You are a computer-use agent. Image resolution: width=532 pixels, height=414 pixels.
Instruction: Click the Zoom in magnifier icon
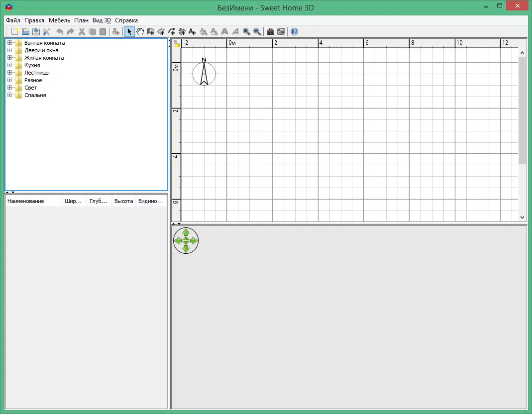point(247,31)
